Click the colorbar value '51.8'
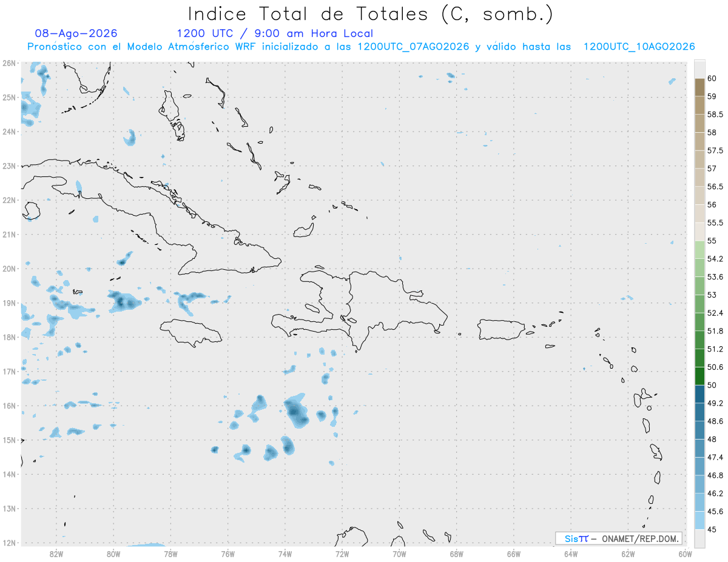728x562 pixels. click(715, 331)
